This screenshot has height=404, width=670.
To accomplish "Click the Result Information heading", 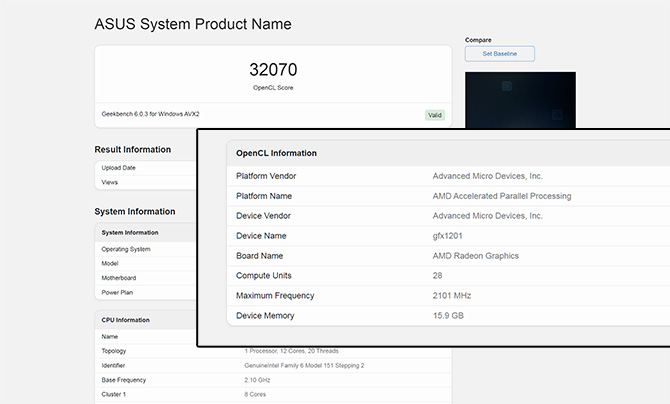I will (133, 149).
